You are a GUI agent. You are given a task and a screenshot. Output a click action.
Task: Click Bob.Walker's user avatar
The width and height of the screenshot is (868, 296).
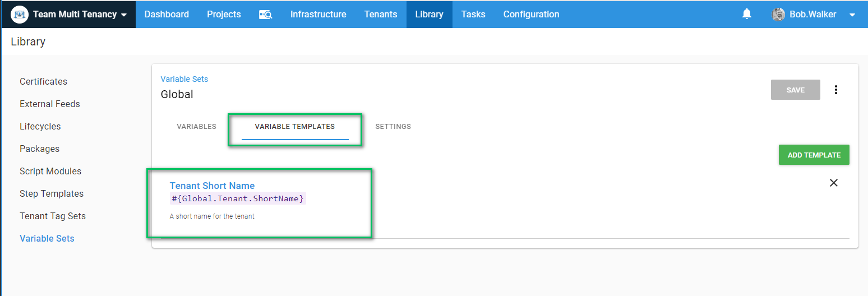(x=778, y=15)
